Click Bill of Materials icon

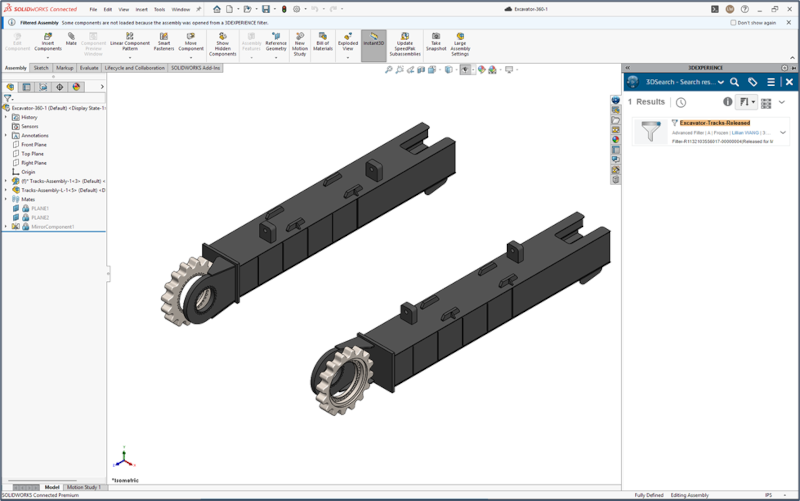pos(323,41)
